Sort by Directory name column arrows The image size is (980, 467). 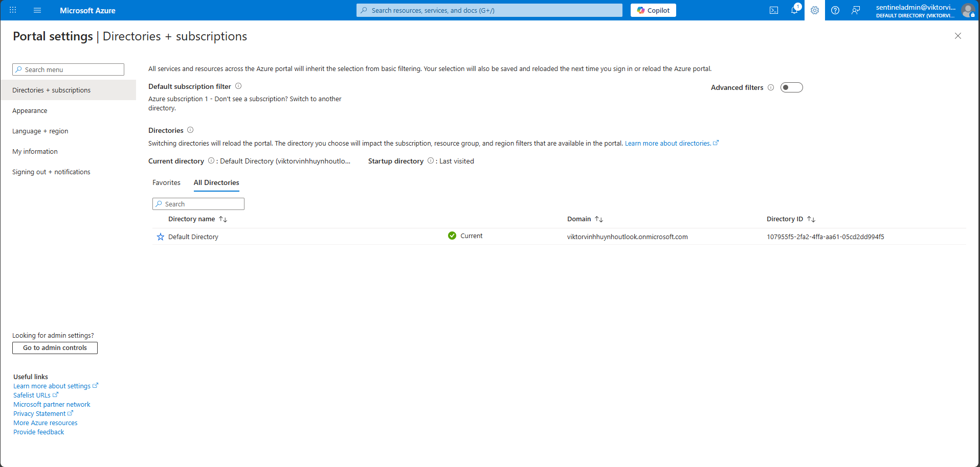click(x=223, y=219)
